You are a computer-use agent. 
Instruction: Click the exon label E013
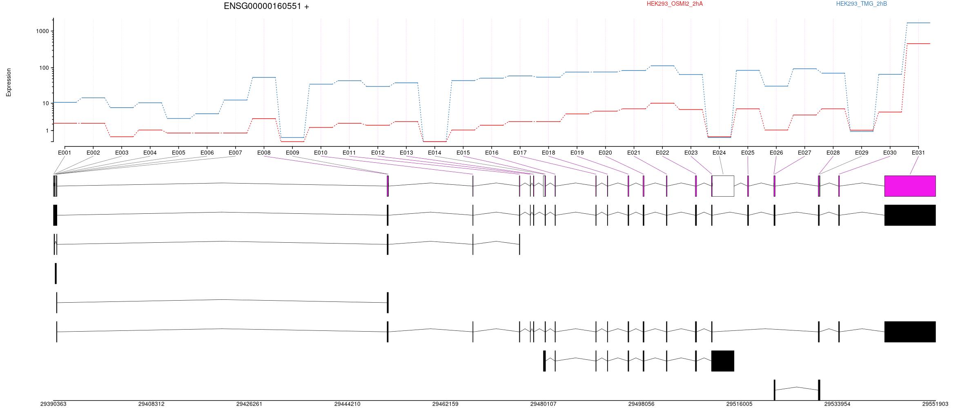pyautogui.click(x=406, y=153)
